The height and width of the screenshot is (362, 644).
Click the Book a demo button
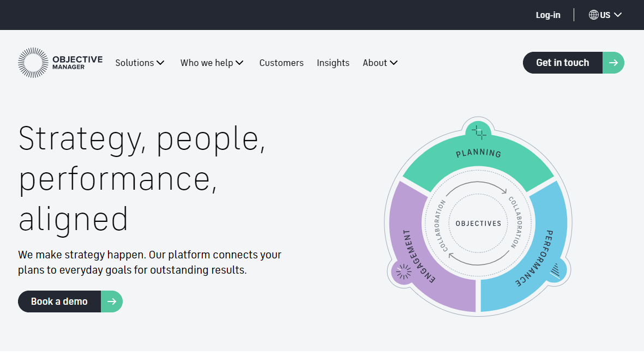point(70,301)
